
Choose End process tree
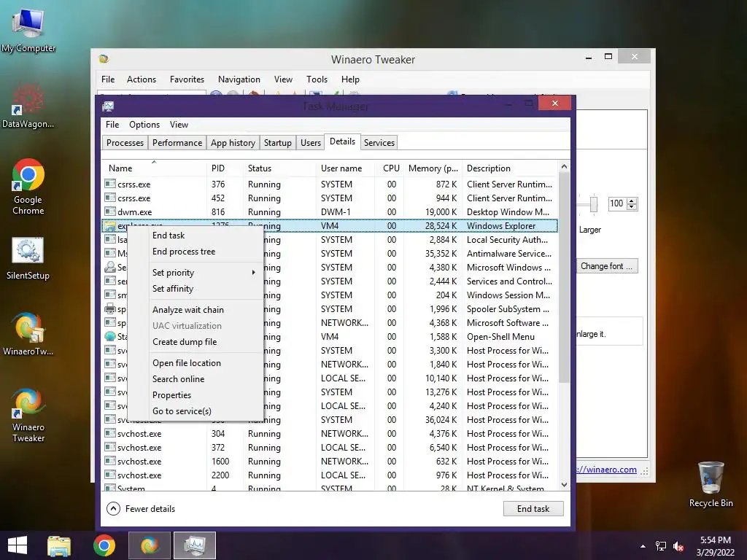click(204, 252)
